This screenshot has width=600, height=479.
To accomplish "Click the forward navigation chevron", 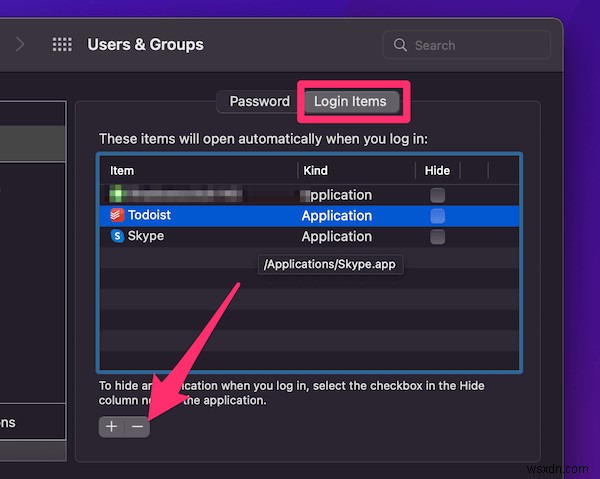I will 20,45.
